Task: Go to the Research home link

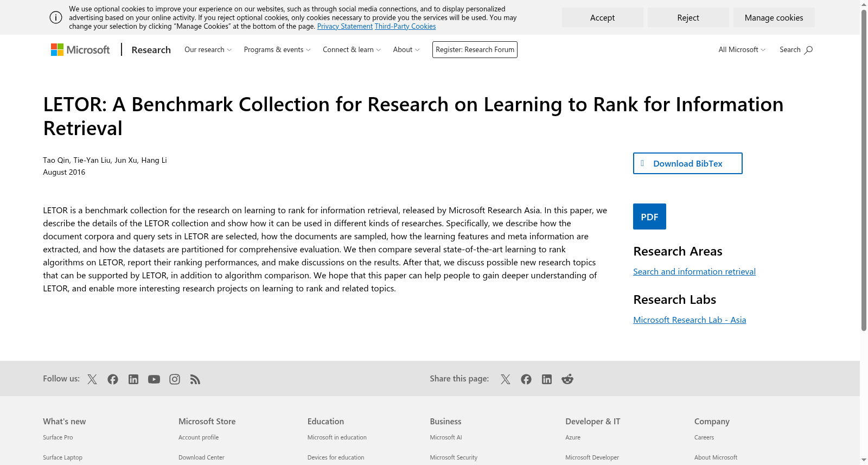Action: pos(151,50)
